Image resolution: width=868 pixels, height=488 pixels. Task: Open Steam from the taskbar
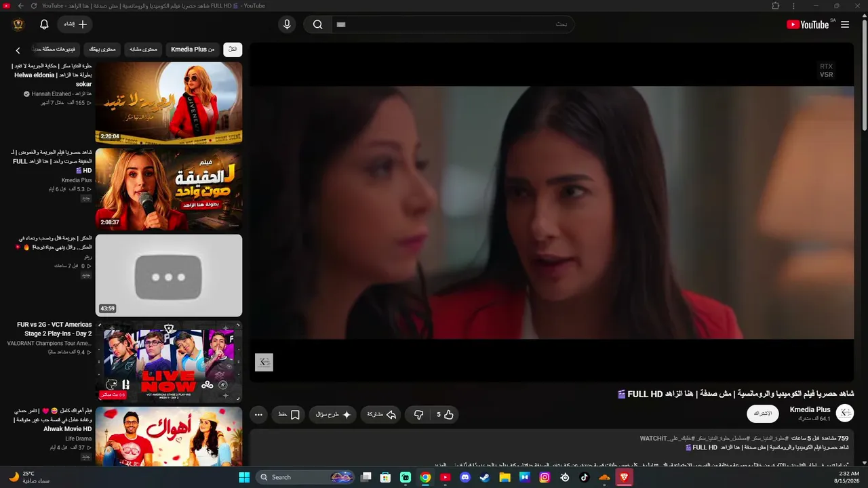485,477
